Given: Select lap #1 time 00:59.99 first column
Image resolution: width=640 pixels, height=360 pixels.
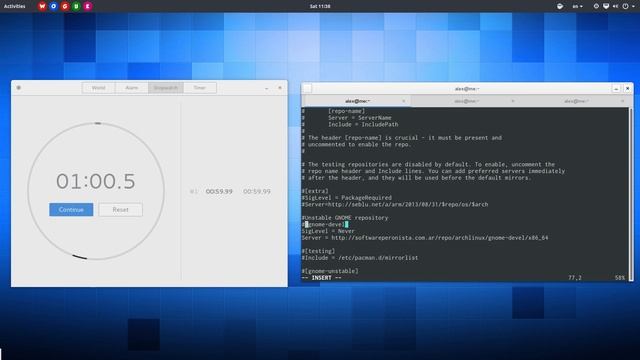Looking at the screenshot, I should [219, 191].
